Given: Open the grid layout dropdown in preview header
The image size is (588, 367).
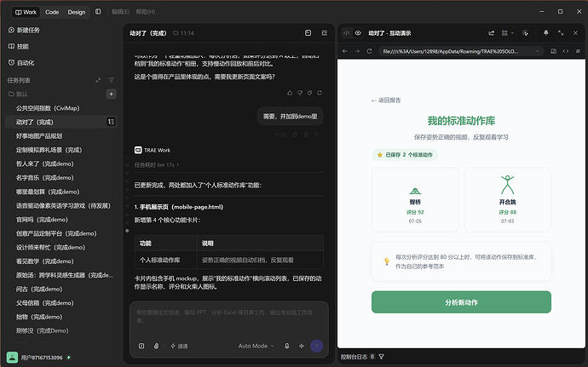Looking at the screenshot, I should 507,33.
